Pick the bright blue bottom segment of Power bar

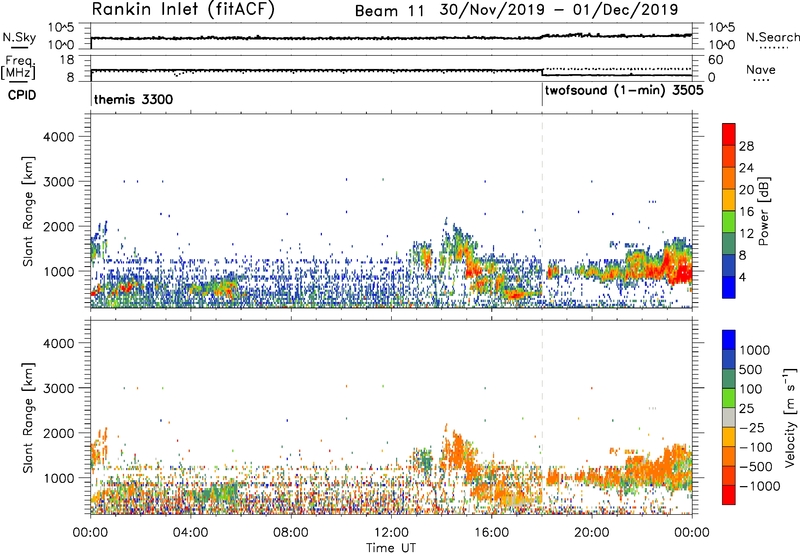click(x=729, y=288)
